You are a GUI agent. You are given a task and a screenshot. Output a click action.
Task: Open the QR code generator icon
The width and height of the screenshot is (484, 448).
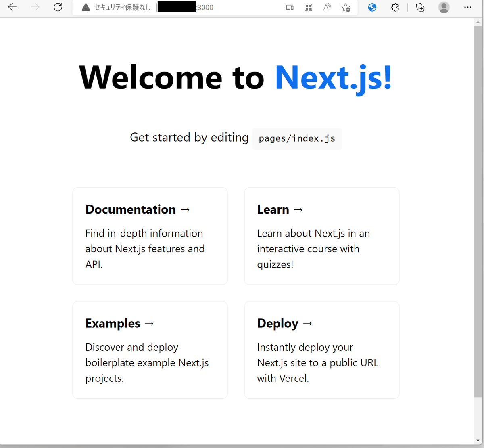309,7
